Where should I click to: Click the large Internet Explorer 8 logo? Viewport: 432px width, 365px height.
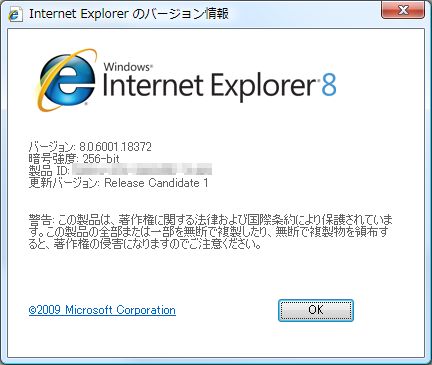(x=186, y=80)
